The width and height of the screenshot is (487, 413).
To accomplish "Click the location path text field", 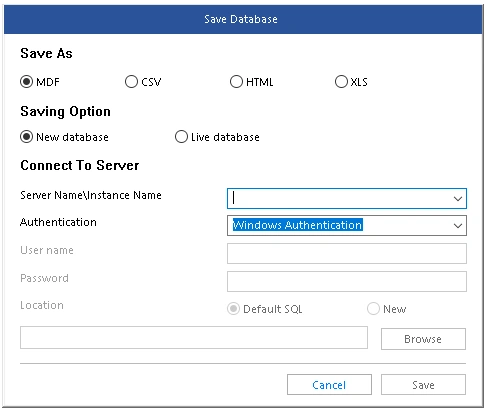I will (194, 338).
